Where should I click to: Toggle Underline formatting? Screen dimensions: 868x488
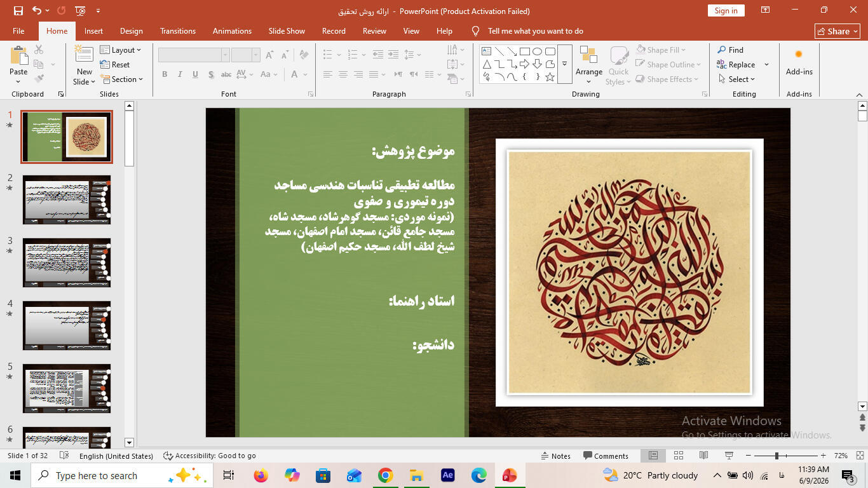(x=195, y=74)
